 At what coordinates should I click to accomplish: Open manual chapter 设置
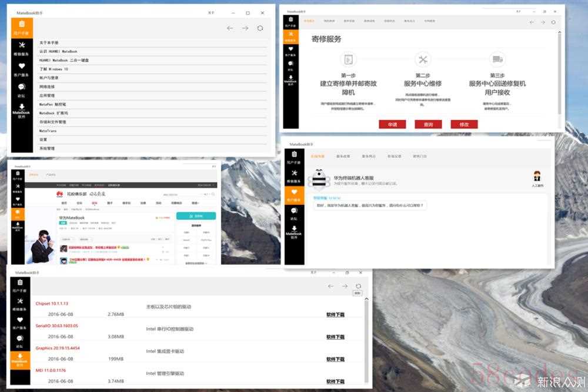153,139
